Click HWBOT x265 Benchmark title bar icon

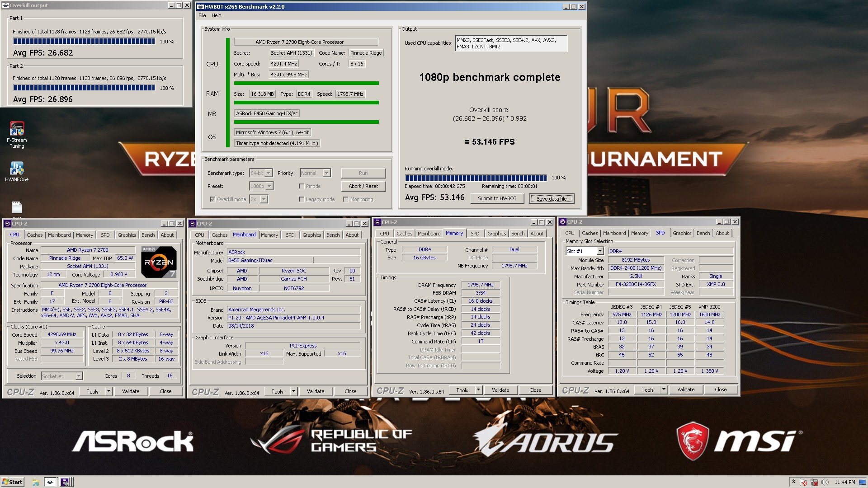tap(201, 7)
